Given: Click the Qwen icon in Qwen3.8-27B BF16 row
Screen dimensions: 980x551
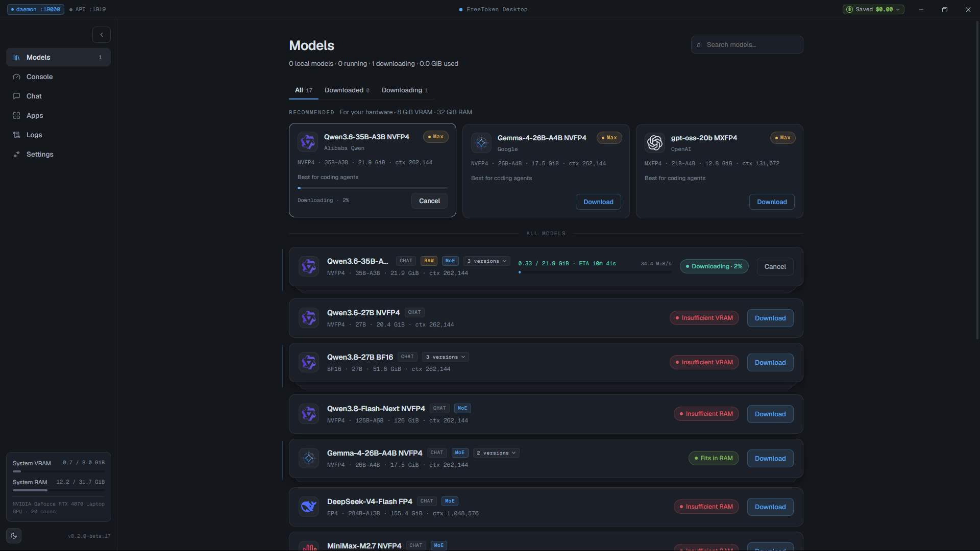Looking at the screenshot, I should click(309, 362).
